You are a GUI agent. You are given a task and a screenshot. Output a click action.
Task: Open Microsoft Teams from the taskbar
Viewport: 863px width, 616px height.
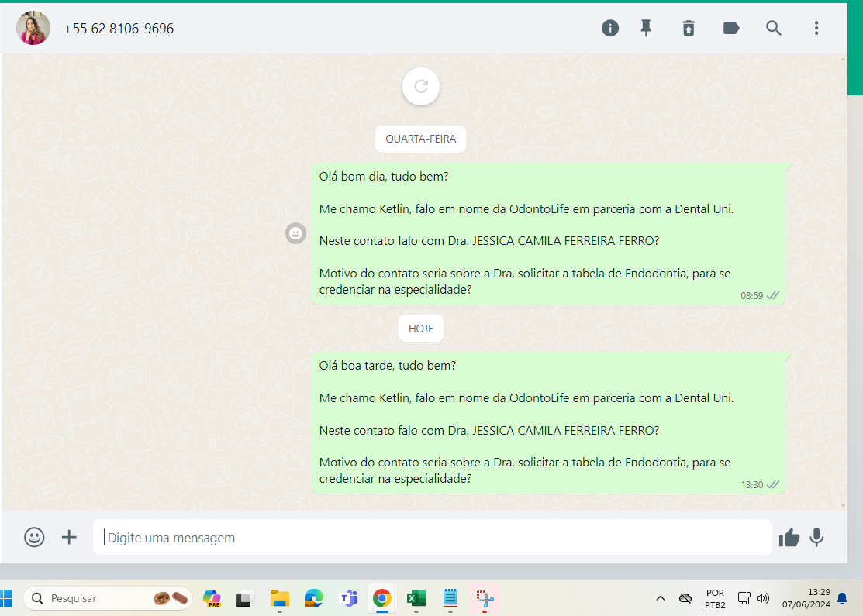(348, 598)
